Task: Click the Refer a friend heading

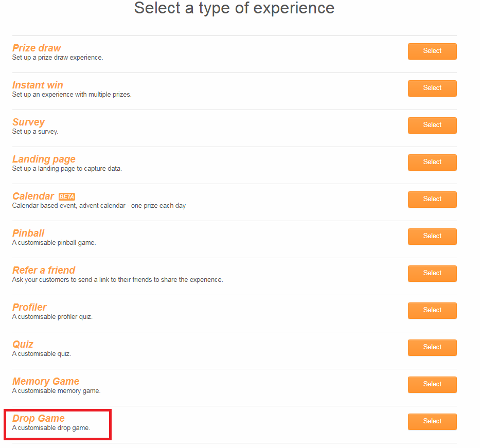Action: [x=44, y=270]
